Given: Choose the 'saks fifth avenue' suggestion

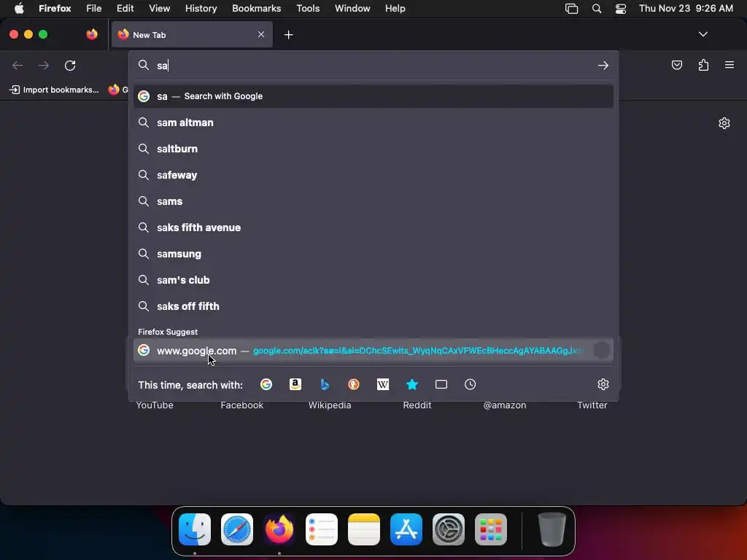Looking at the screenshot, I should 373,227.
